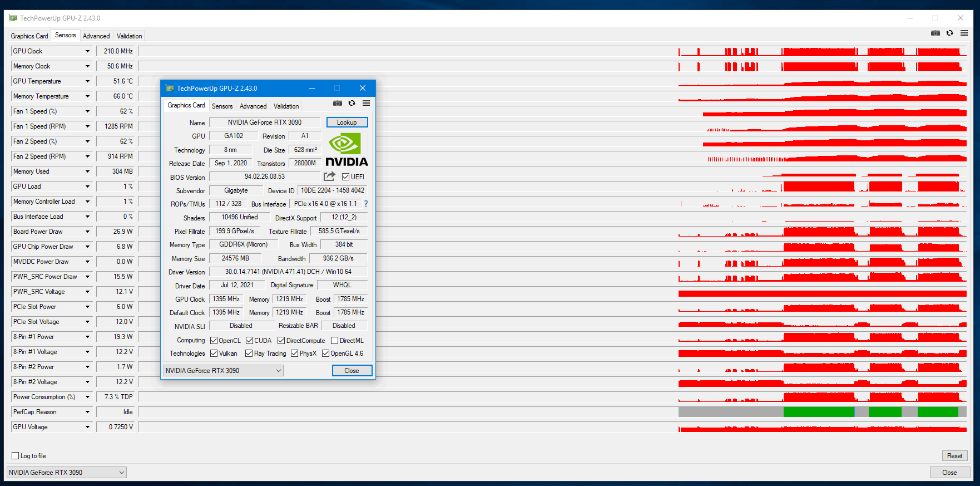
Task: Toggle UEFI checkbox
Action: point(345,177)
